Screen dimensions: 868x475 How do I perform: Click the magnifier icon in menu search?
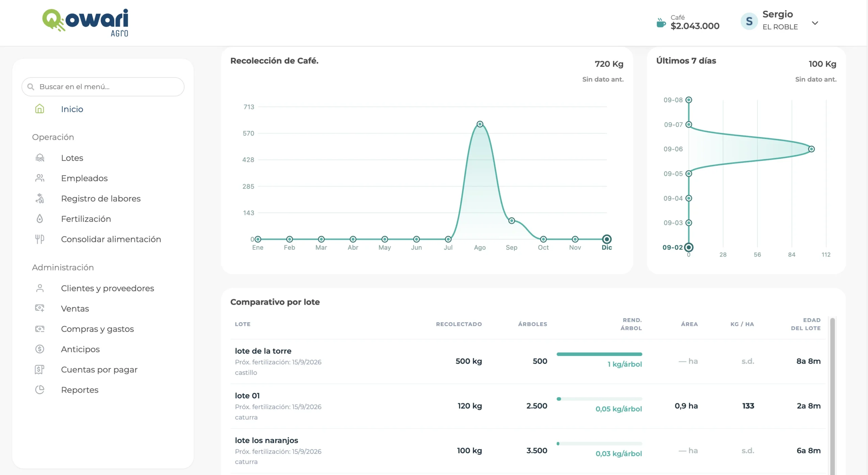click(x=31, y=87)
